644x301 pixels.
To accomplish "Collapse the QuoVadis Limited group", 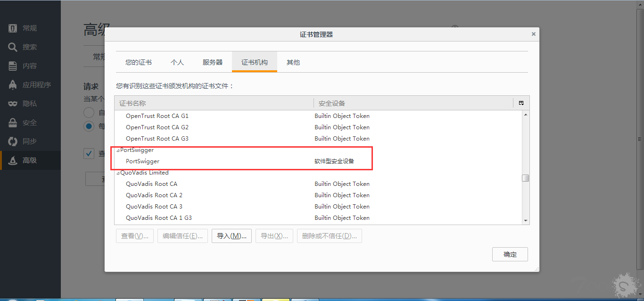I will click(118, 173).
